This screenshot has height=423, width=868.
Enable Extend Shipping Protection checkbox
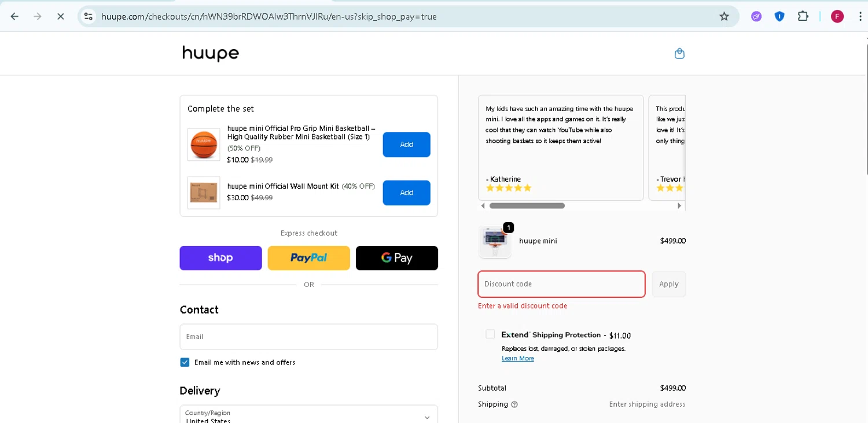(490, 334)
